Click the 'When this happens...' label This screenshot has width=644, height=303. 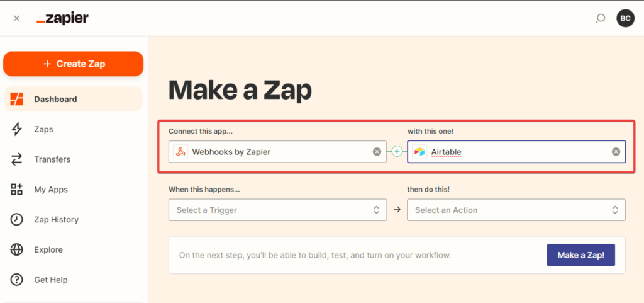pyautogui.click(x=204, y=190)
